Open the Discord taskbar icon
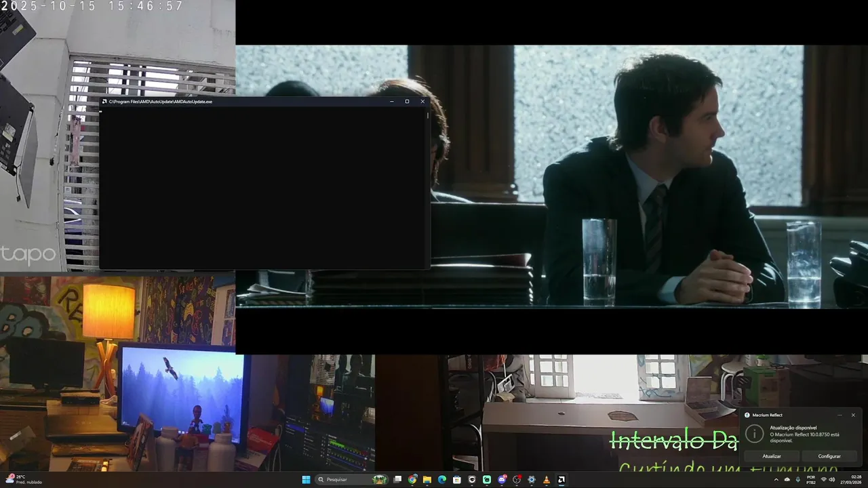The image size is (868, 488). pos(502,479)
